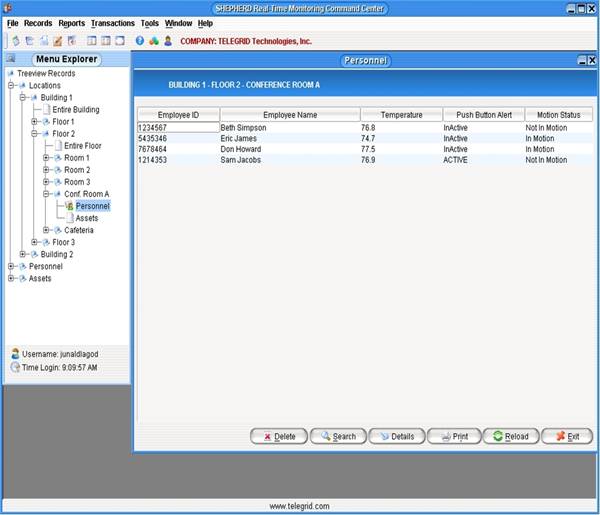Click the third toolbar page icon
Viewport: 600px width, 515px height.
coord(44,41)
